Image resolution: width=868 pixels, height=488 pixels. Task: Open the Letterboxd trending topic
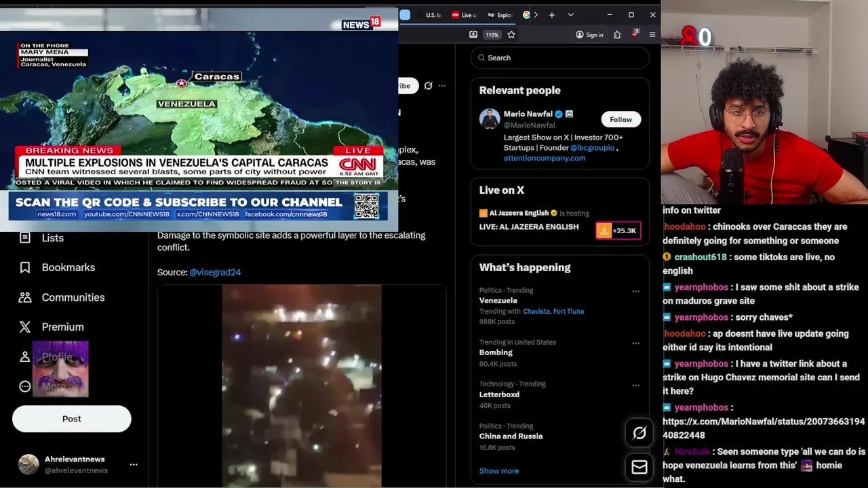click(499, 394)
